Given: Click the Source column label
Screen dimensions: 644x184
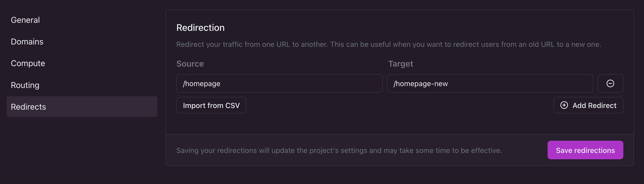Looking at the screenshot, I should coord(190,64).
